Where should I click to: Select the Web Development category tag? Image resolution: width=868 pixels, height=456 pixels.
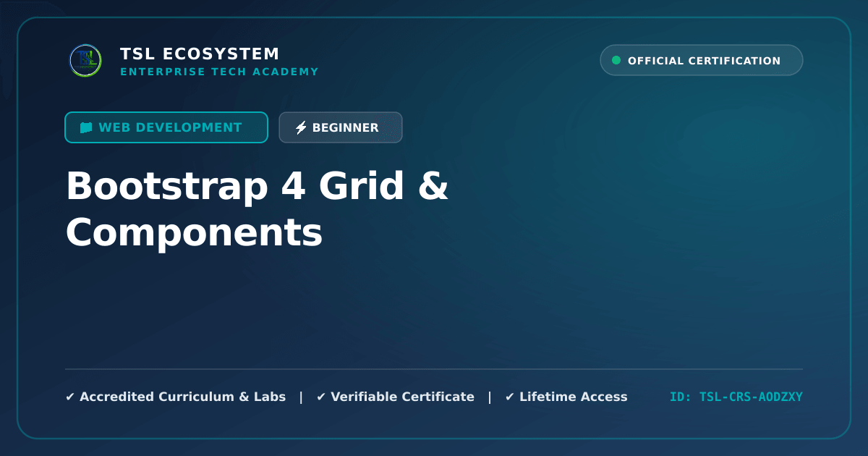point(166,127)
